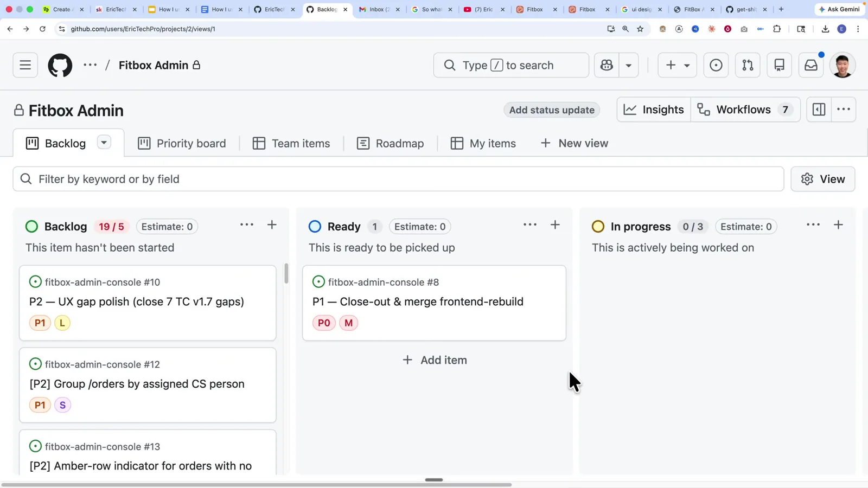Add item to Ready column with plus
868x488 pixels.
[555, 225]
